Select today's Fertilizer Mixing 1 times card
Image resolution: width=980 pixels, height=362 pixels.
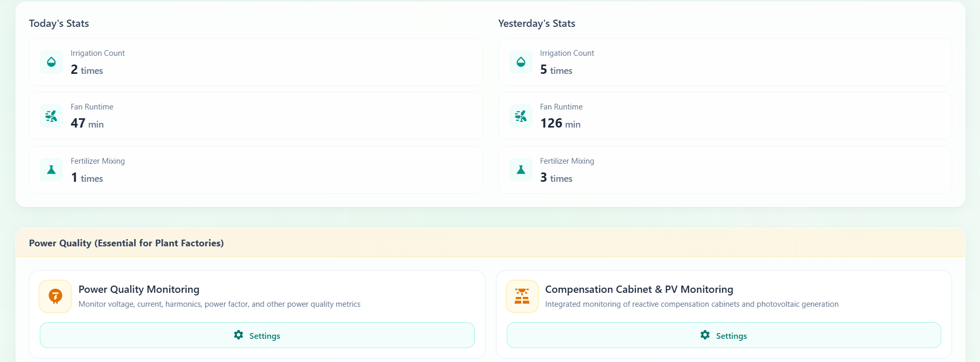pos(256,170)
